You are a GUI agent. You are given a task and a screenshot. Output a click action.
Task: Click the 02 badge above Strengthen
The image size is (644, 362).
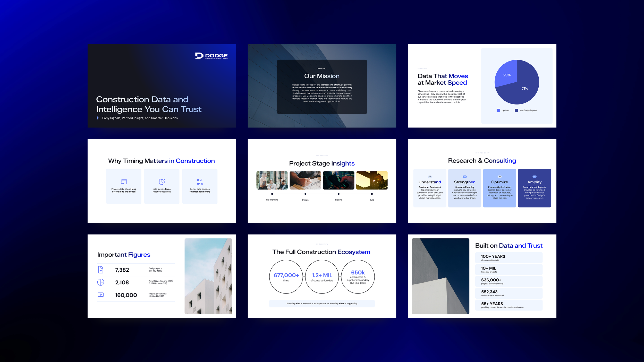point(465,177)
